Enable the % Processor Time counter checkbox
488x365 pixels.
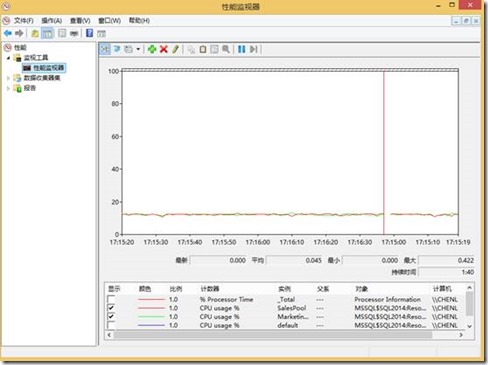(111, 299)
